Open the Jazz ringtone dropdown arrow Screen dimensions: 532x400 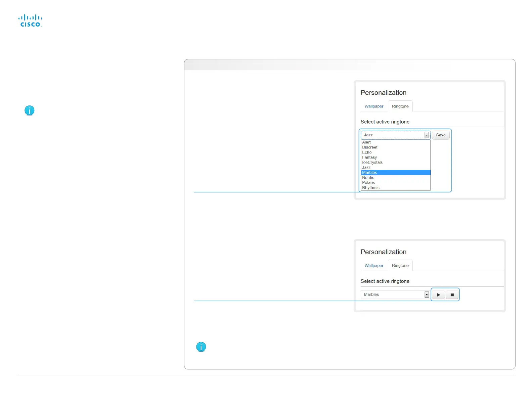[427, 135]
